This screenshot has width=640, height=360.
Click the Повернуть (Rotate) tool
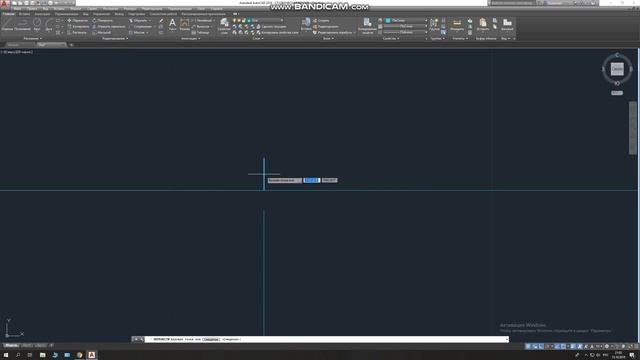click(x=102, y=20)
